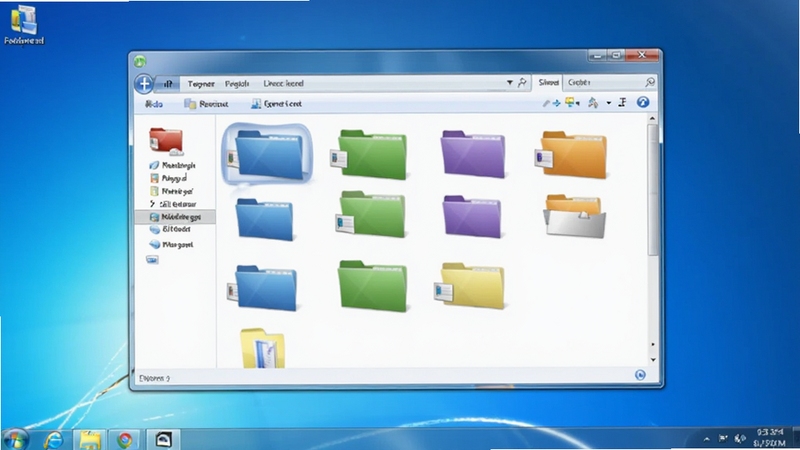Select the middle-row blue folder without badge
The height and width of the screenshot is (450, 800).
pyautogui.click(x=264, y=219)
